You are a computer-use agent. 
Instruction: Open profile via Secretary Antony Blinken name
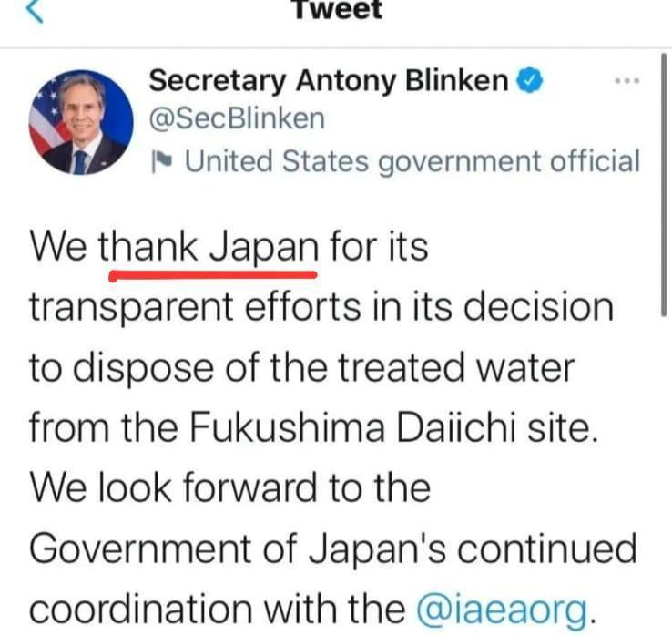pyautogui.click(x=329, y=80)
